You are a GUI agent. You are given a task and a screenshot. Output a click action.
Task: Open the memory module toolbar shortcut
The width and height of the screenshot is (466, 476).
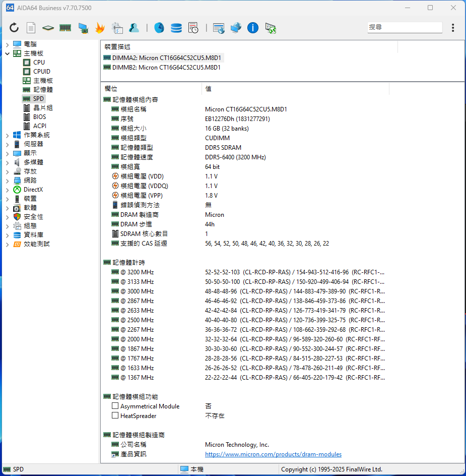[65, 28]
